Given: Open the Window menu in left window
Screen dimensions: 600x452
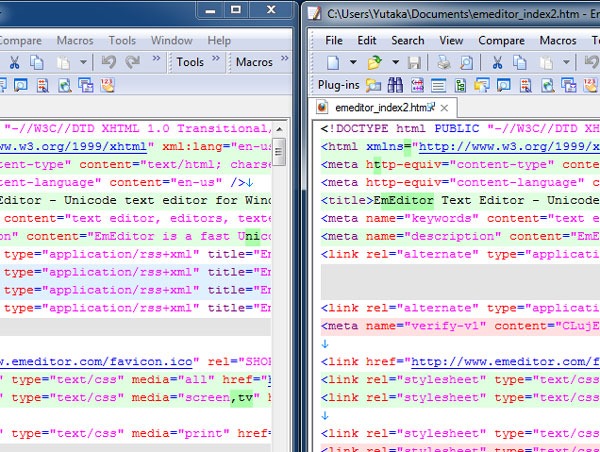Looking at the screenshot, I should [x=172, y=41].
